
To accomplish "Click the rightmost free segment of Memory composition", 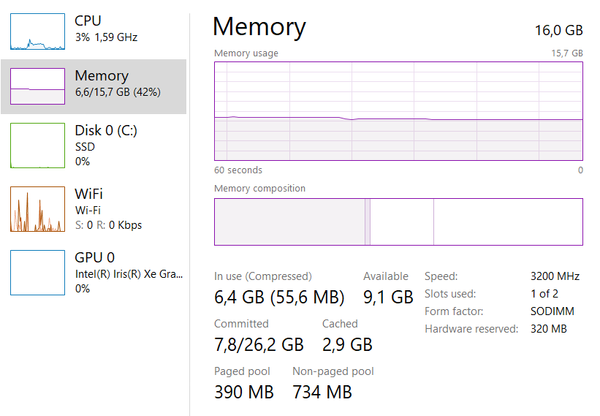I will click(x=507, y=221).
